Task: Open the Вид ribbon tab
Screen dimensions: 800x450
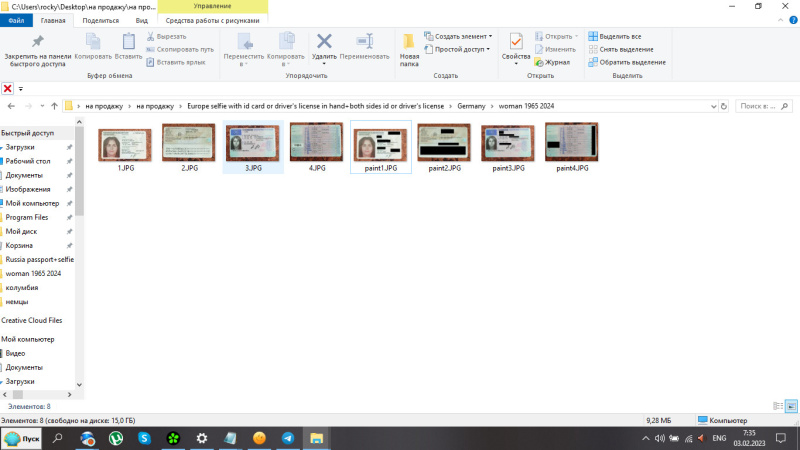Action: pos(142,20)
